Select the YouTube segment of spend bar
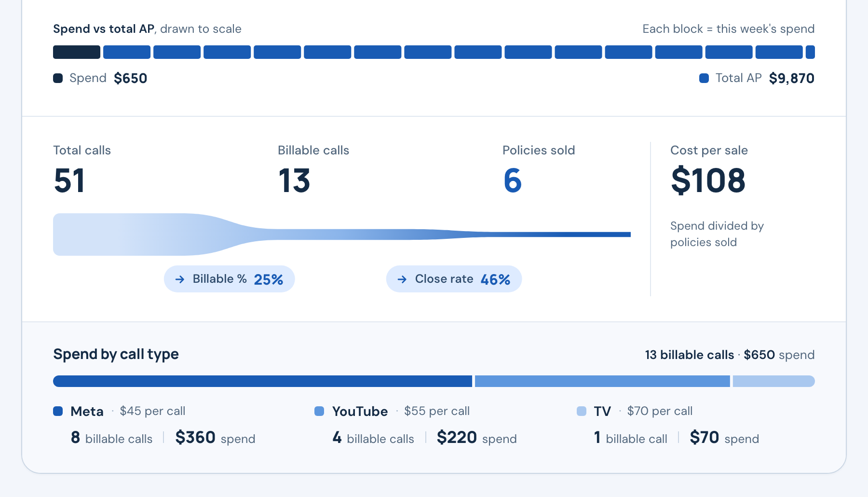 pos(602,381)
